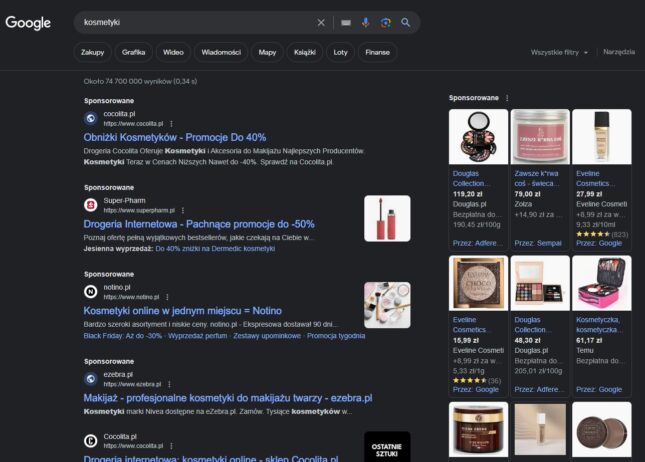The image size is (645, 462).
Task: Open the brown compact powder product image
Action: point(602,429)
